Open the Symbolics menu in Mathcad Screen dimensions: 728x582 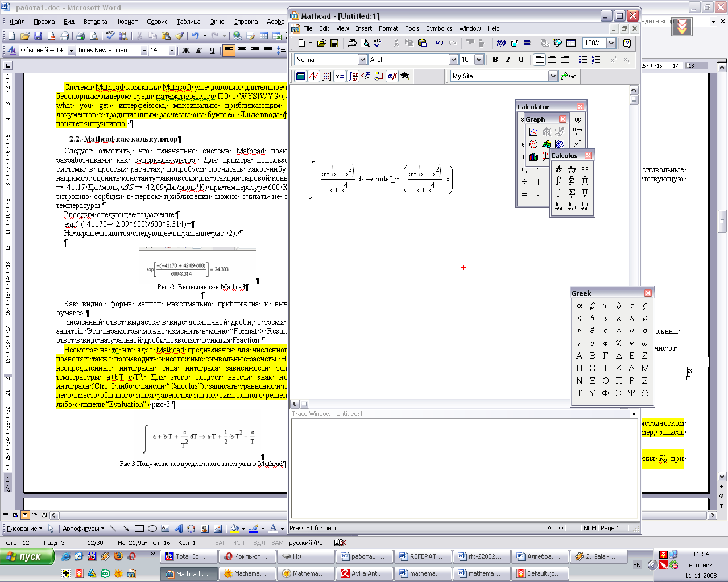click(x=439, y=28)
